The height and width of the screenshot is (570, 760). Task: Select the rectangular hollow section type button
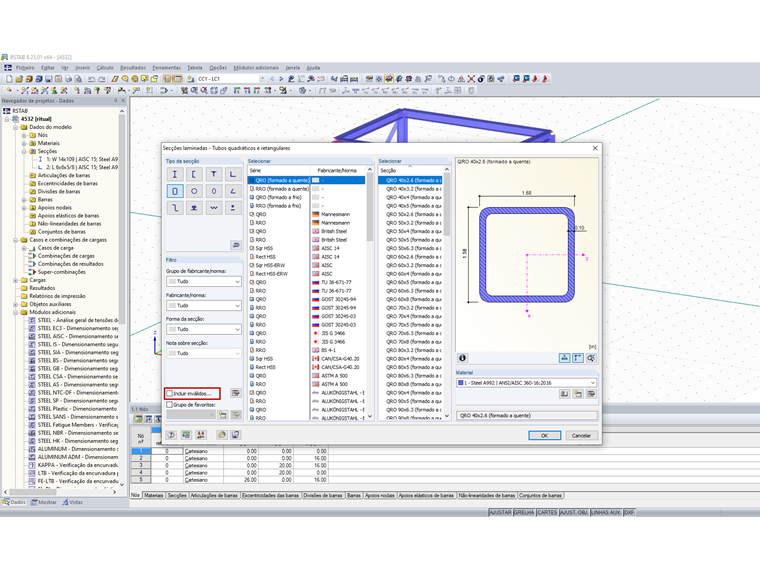click(x=174, y=191)
